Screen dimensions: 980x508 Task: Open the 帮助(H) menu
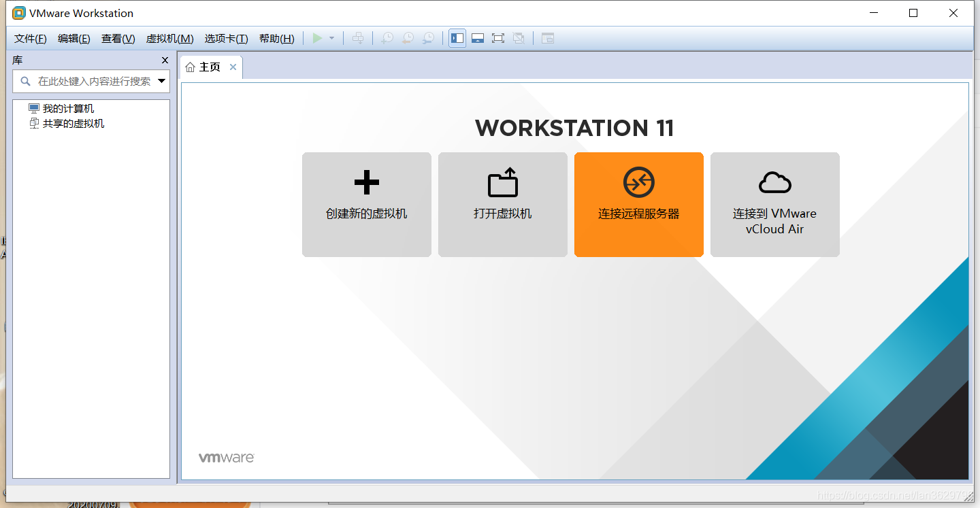tap(277, 39)
